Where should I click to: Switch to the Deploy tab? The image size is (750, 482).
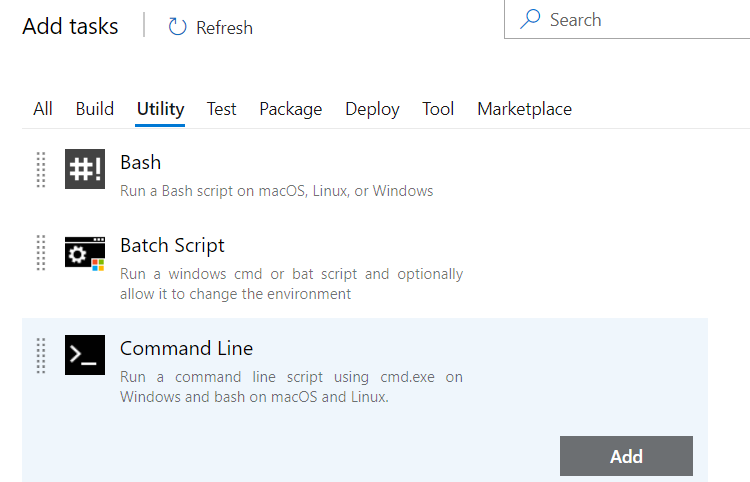(x=372, y=109)
